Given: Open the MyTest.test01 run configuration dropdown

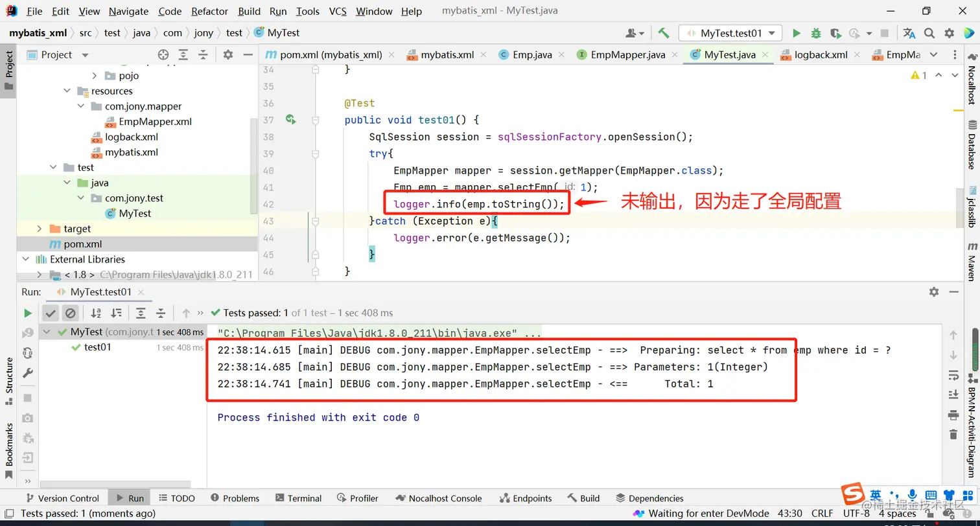Looking at the screenshot, I should (x=730, y=33).
